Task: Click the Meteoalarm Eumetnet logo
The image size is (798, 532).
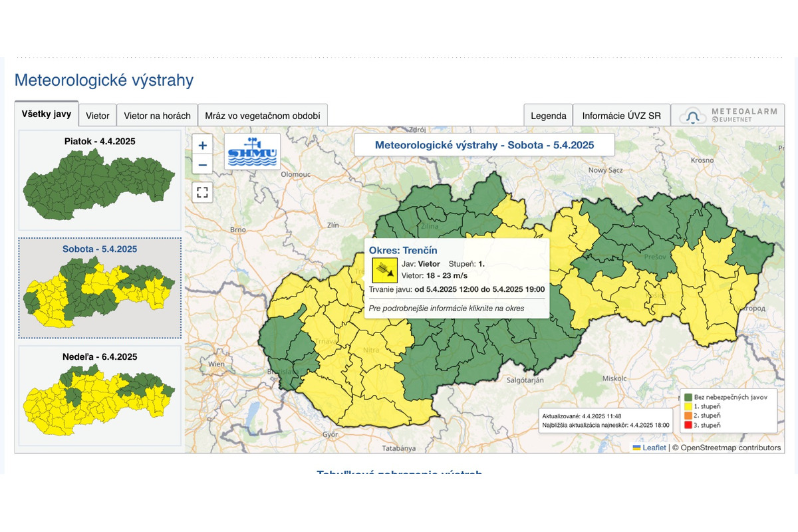Action: [x=728, y=115]
